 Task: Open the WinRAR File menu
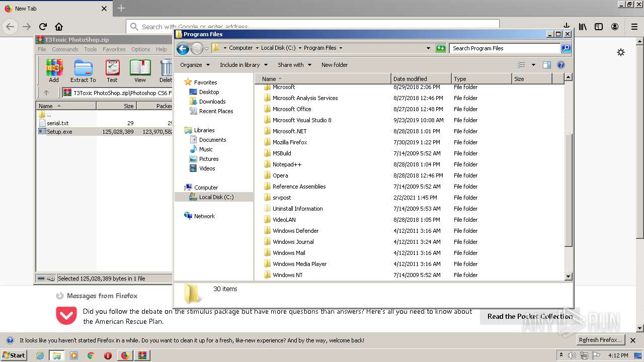click(42, 49)
